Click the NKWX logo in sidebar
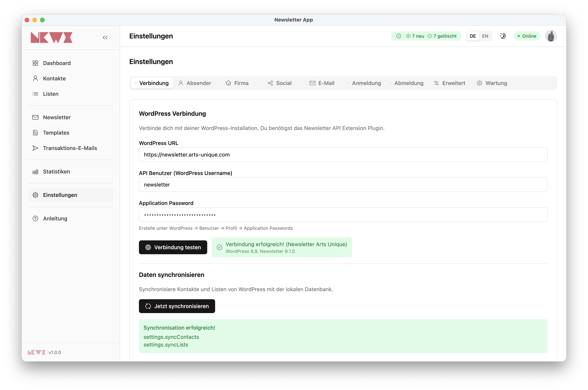Screen dimensions: 588x390 52,37
